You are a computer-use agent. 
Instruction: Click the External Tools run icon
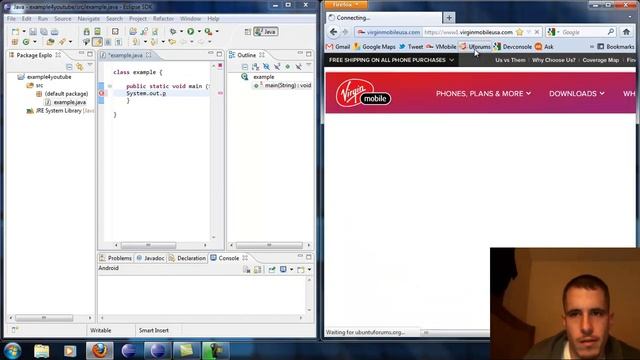point(208,31)
